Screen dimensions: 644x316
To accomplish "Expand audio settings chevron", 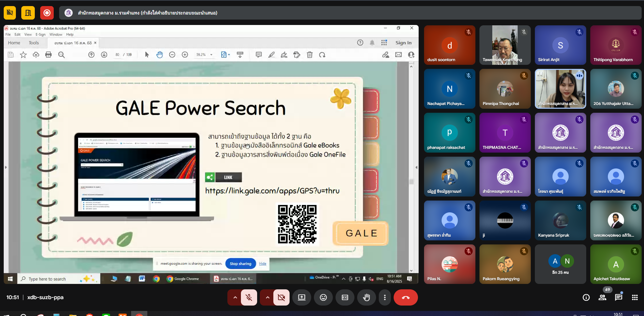I will [x=235, y=297].
